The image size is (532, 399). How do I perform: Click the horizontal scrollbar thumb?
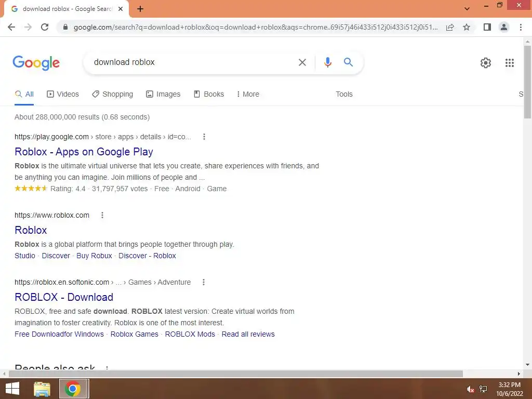(x=236, y=374)
